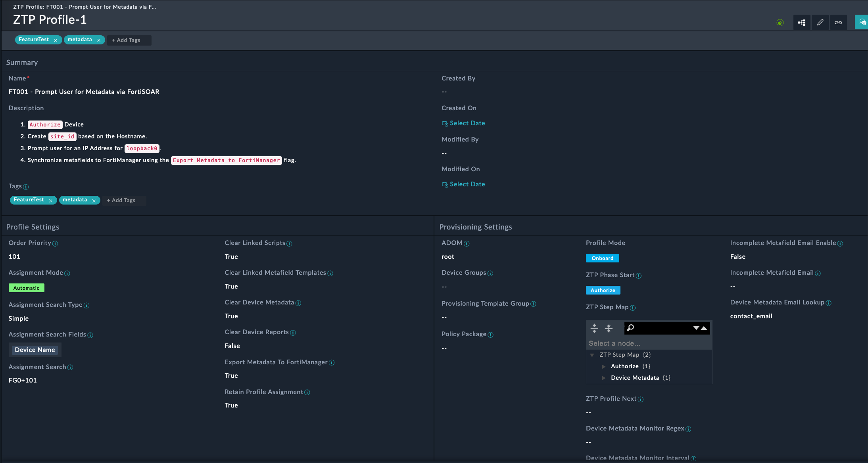Click the Authorize phase start badge
The width and height of the screenshot is (868, 463).
pyautogui.click(x=603, y=291)
